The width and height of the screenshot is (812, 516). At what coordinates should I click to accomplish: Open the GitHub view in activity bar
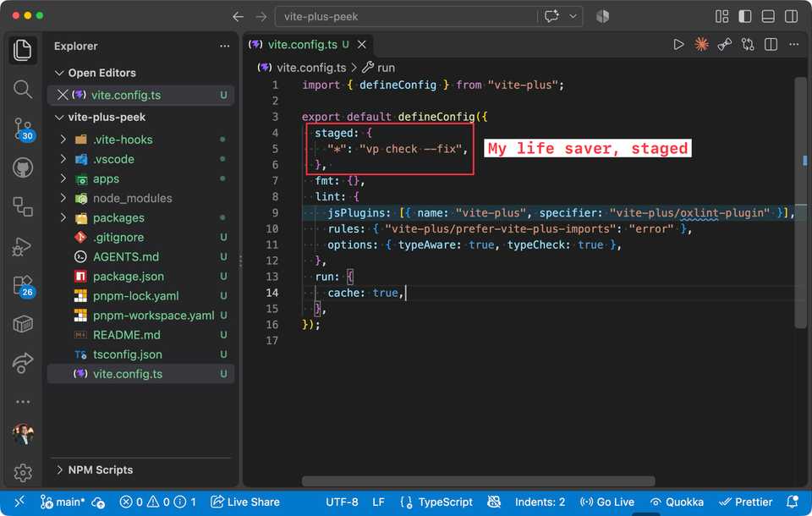(x=22, y=167)
